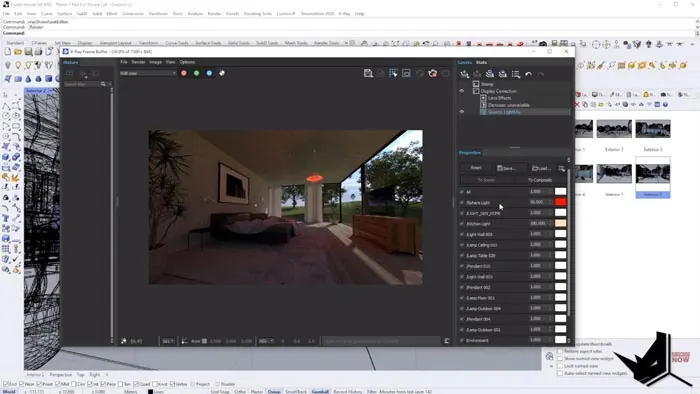
Task: Click the layer list options icon
Action: [516, 74]
